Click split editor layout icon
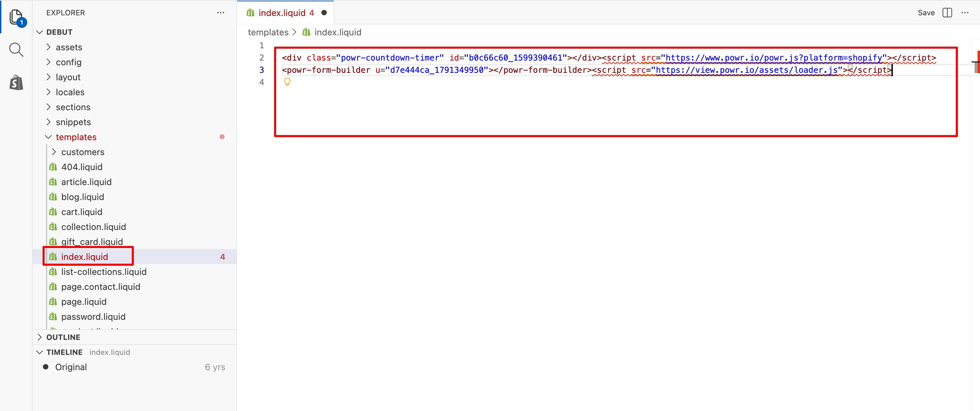Screen dimensions: 980x411 tap(947, 13)
